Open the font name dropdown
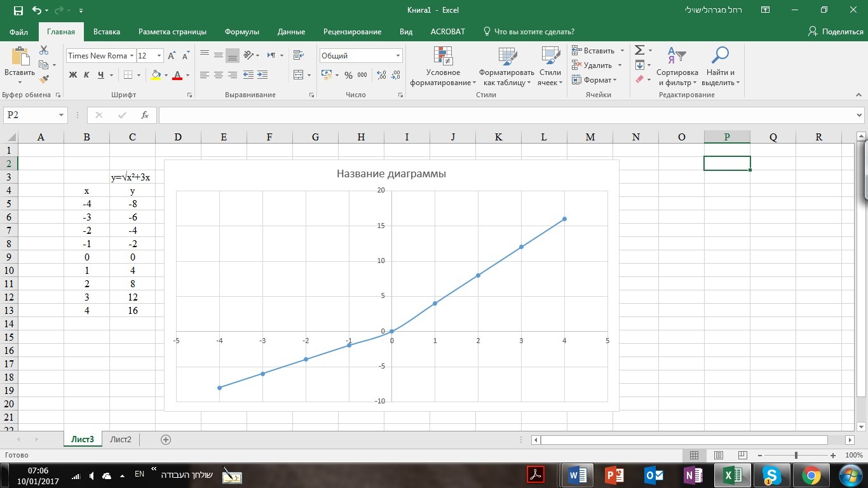868x488 pixels. [x=132, y=56]
